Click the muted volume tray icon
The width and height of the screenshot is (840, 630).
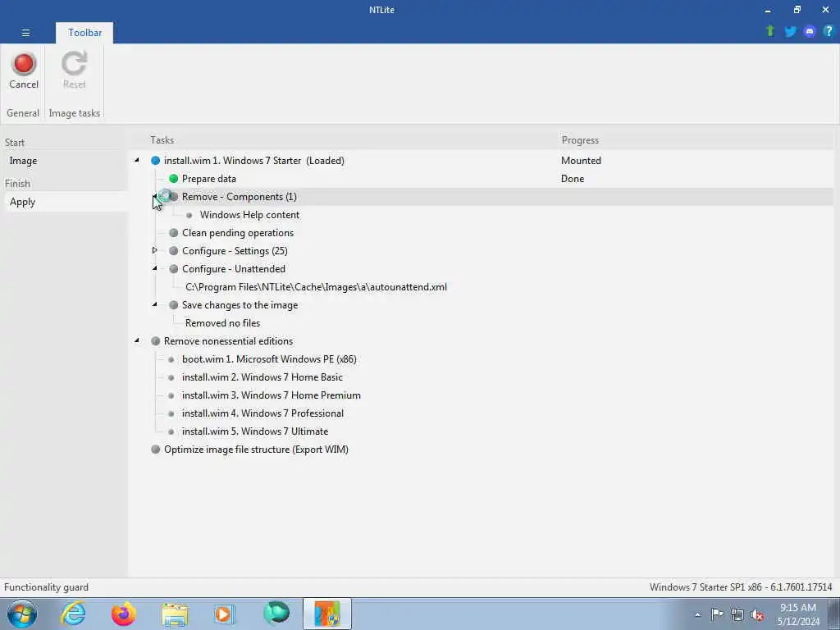click(757, 614)
